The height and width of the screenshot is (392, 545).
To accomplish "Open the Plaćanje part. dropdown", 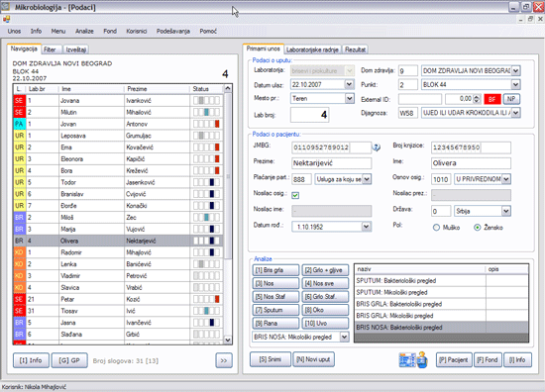I will coord(367,179).
